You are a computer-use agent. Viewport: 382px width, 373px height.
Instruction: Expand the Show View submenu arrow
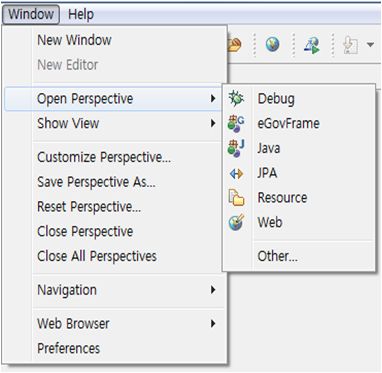coord(213,123)
